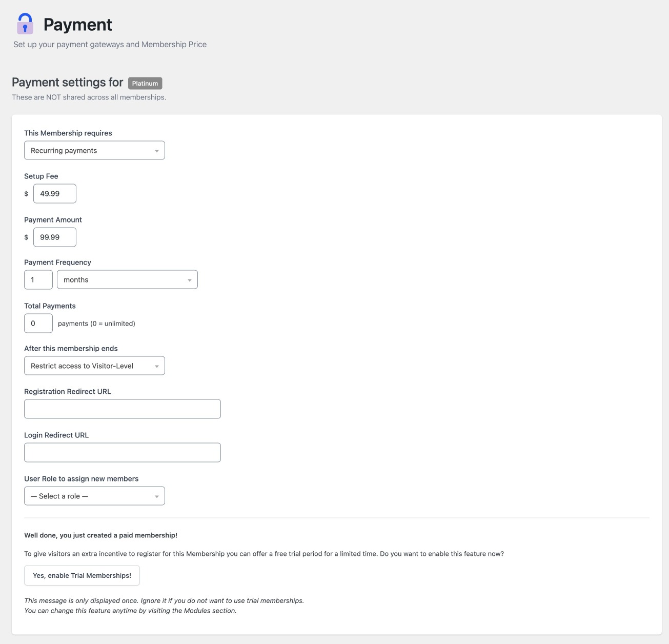Click the 'Payment Frequency' label
Image resolution: width=669 pixels, height=644 pixels.
[57, 262]
